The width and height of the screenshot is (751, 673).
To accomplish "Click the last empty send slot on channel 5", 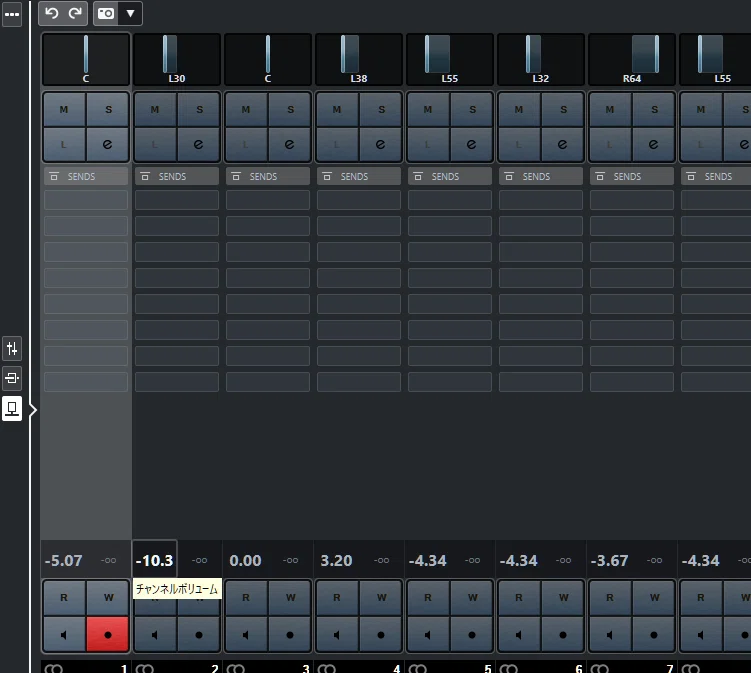I will (450, 382).
